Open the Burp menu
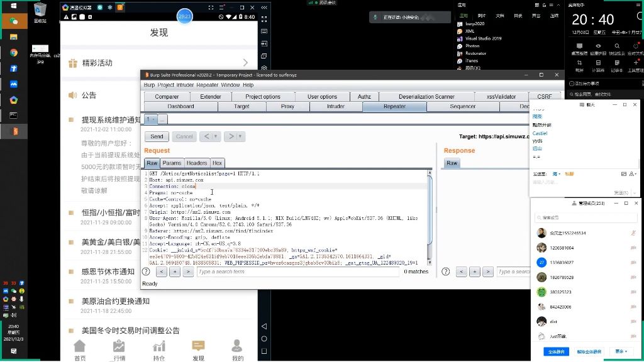644x362 pixels. coord(149,85)
